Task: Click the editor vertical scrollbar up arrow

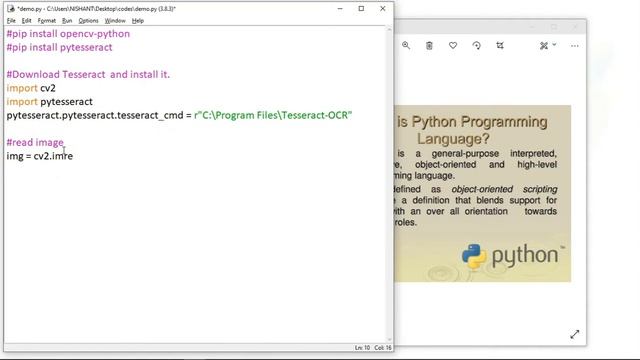Action: [x=389, y=30]
